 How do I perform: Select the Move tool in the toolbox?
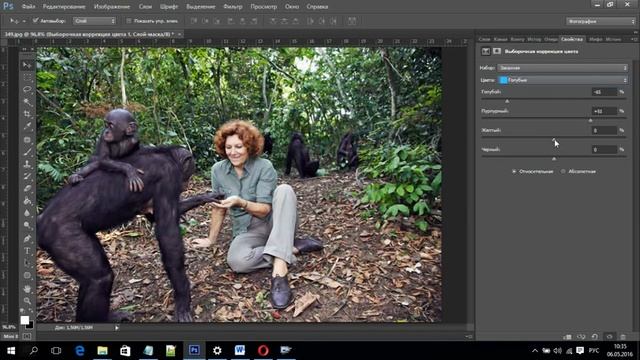tap(27, 64)
